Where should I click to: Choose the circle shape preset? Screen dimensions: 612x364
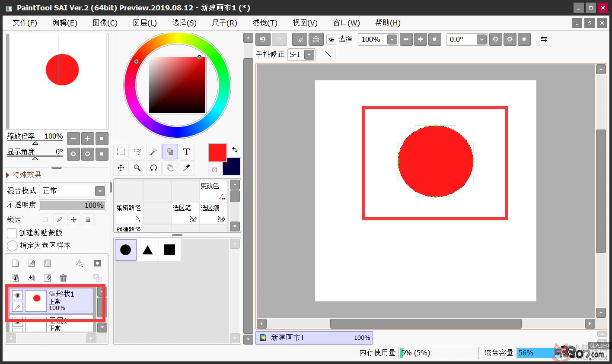pyautogui.click(x=126, y=250)
